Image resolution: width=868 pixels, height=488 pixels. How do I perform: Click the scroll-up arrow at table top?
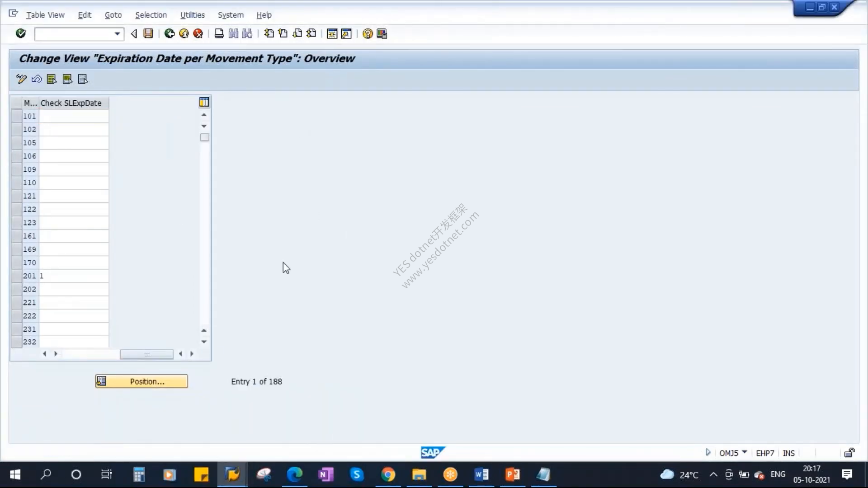click(204, 115)
